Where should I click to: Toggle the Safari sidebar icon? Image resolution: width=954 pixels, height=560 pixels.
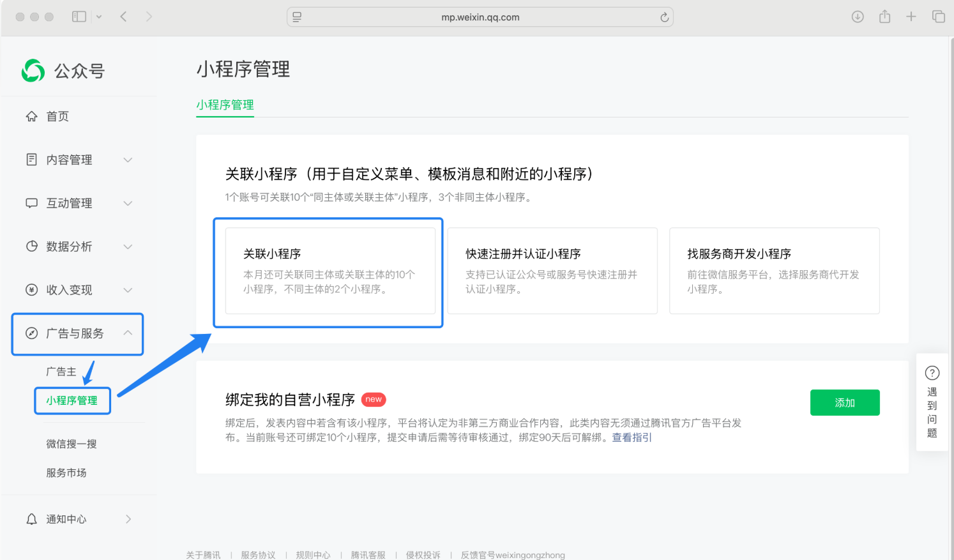click(79, 17)
